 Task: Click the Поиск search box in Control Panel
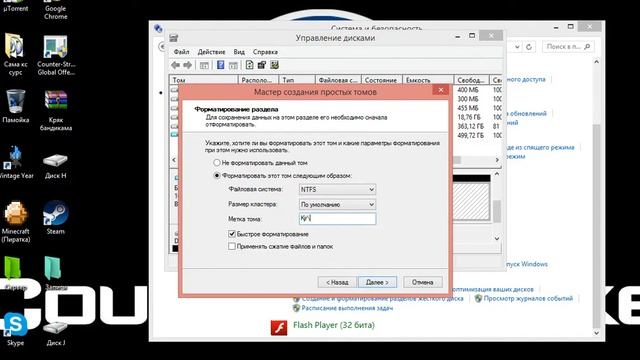tap(567, 47)
